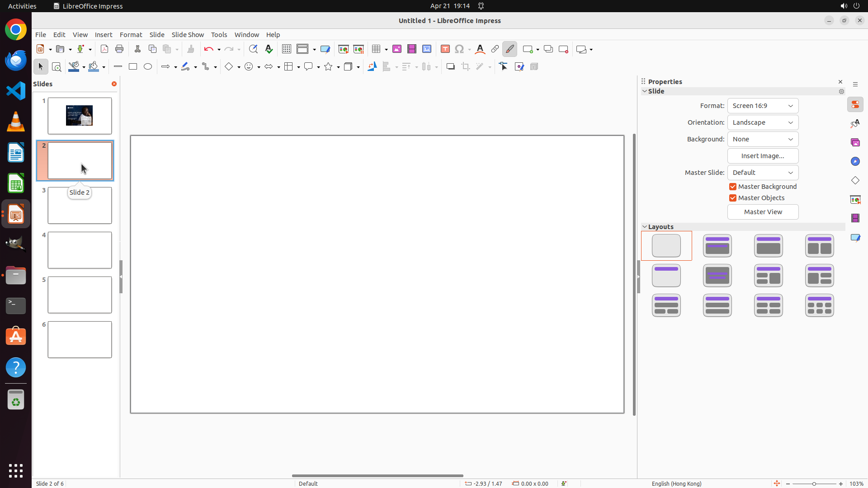Open the Background dropdown set to None

point(763,139)
